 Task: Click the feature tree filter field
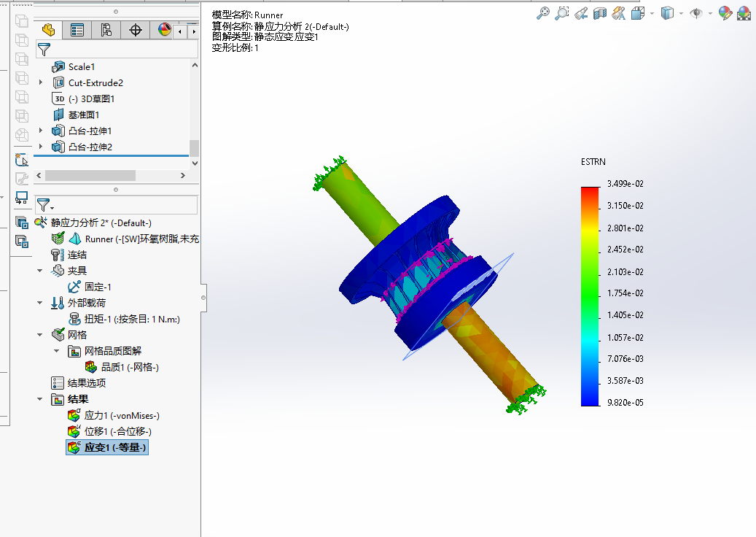click(117, 49)
